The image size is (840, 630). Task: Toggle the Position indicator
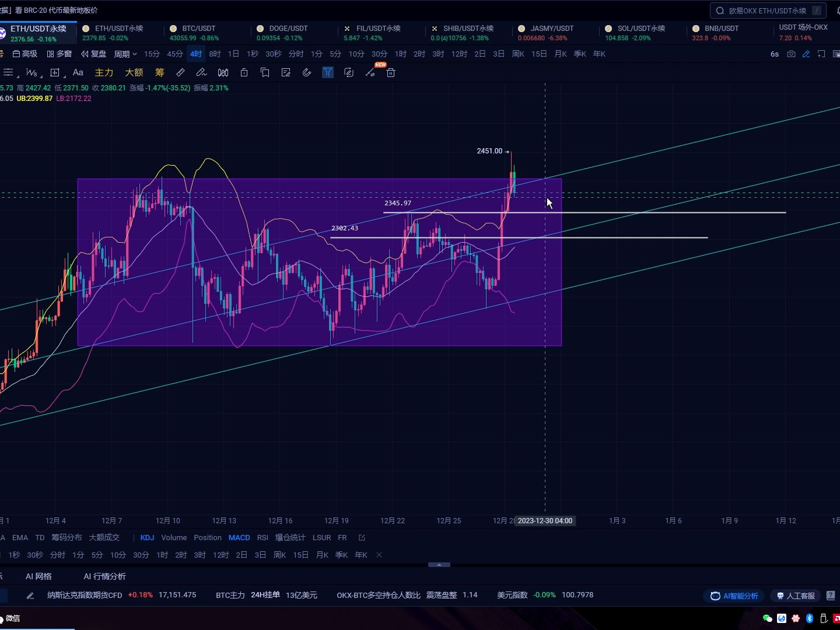[x=208, y=538]
